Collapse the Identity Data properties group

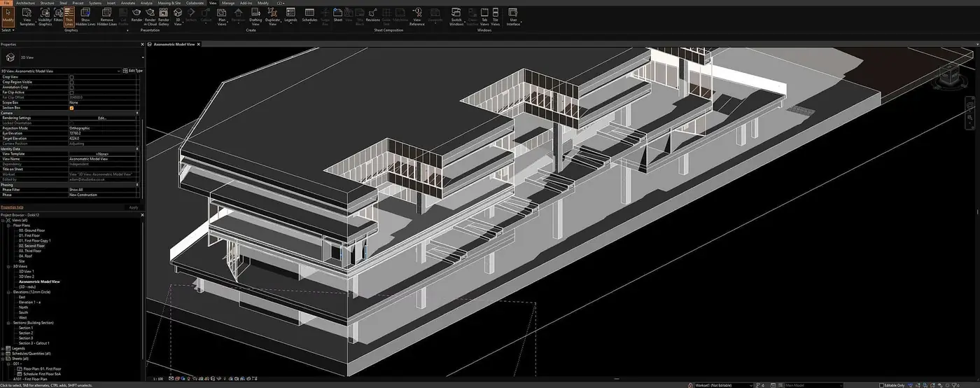[136, 148]
